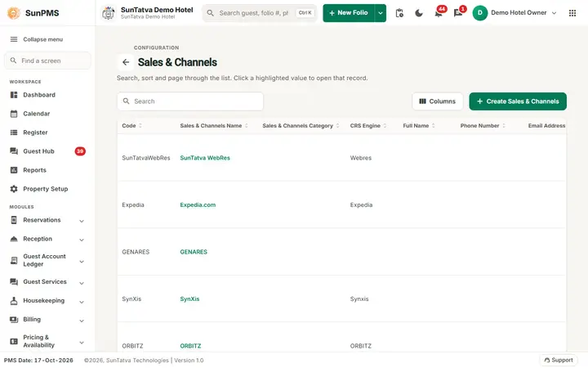Click the Guest Account Ledger icon
The width and height of the screenshot is (588, 368).
click(x=14, y=260)
